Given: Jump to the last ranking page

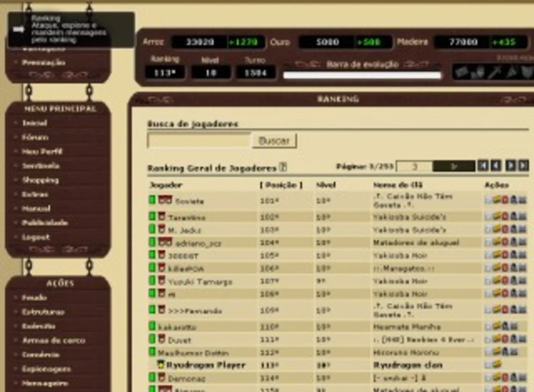Looking at the screenshot, I should point(523,166).
